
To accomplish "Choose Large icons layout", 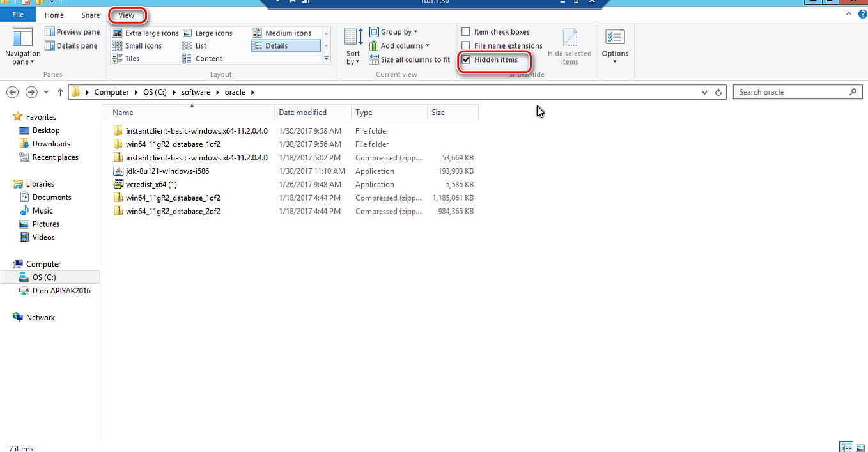I will [208, 33].
